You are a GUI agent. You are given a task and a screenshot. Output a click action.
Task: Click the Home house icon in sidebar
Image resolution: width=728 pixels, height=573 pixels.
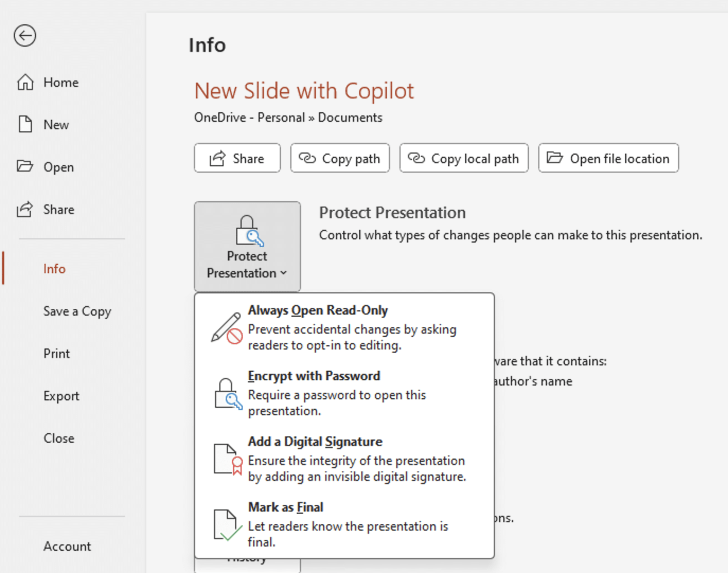tap(25, 82)
